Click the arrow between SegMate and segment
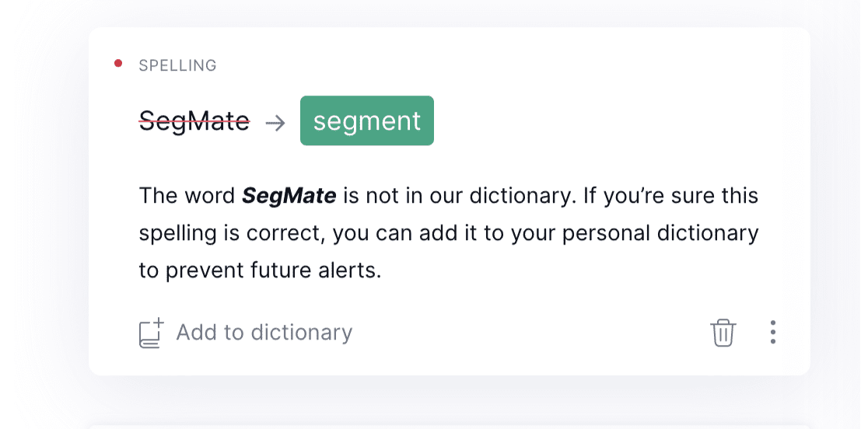868x429 pixels. [275, 124]
